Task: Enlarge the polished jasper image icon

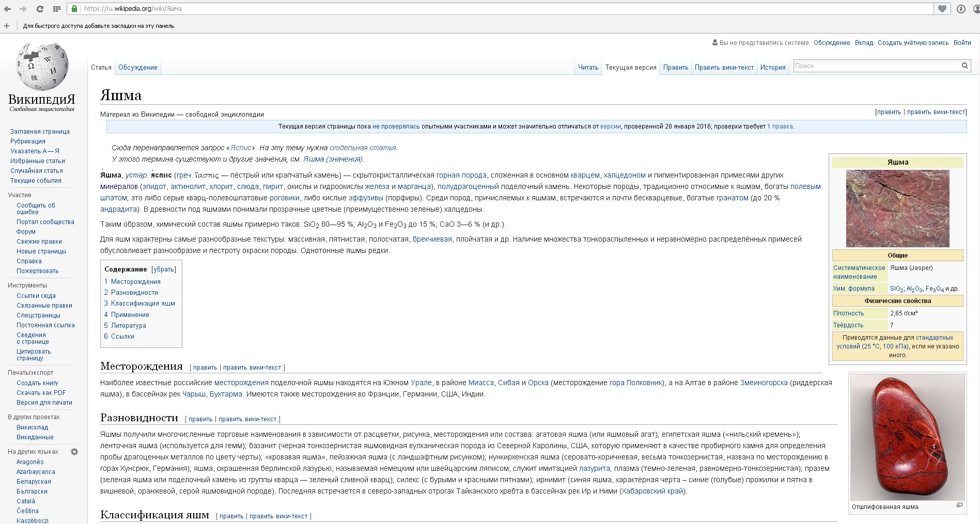Action: (959, 505)
